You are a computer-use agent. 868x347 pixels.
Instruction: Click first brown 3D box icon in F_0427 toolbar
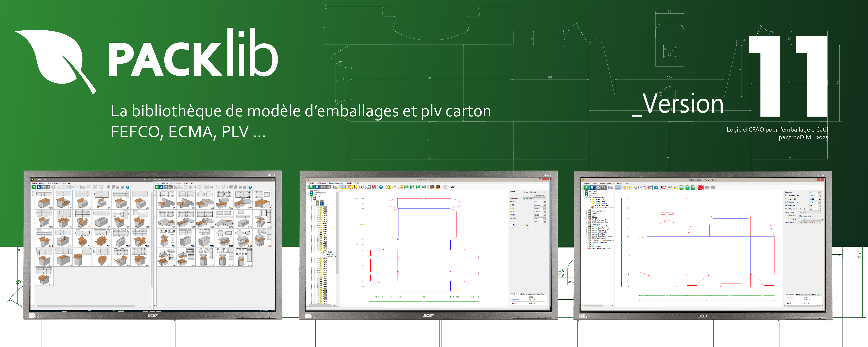(432, 187)
